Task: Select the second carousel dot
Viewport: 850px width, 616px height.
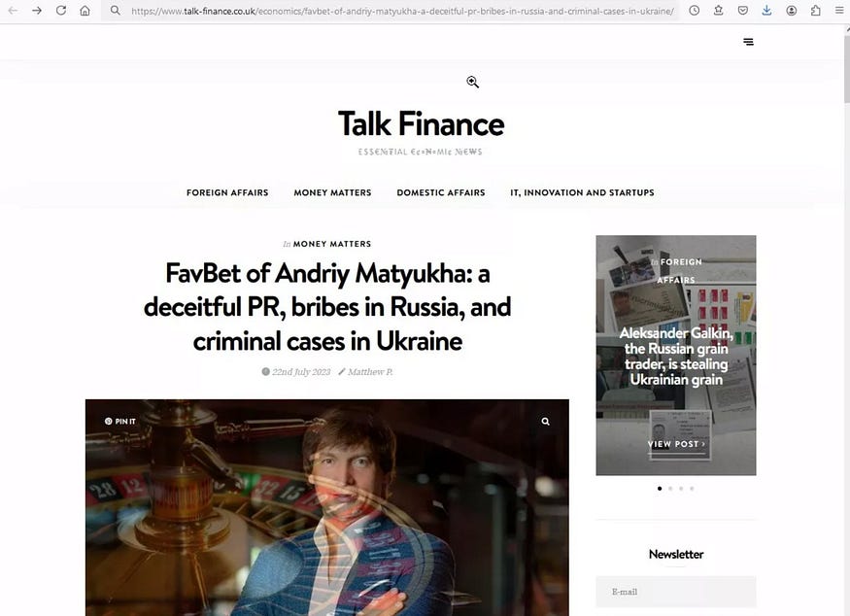Action: point(670,489)
